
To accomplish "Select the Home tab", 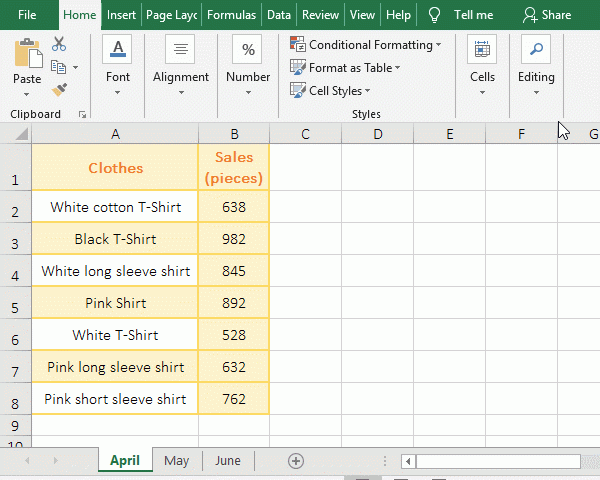I will coord(80,15).
